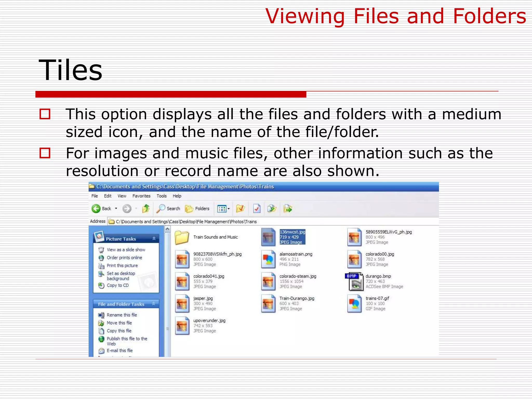Go up one folder level icon

(x=146, y=209)
